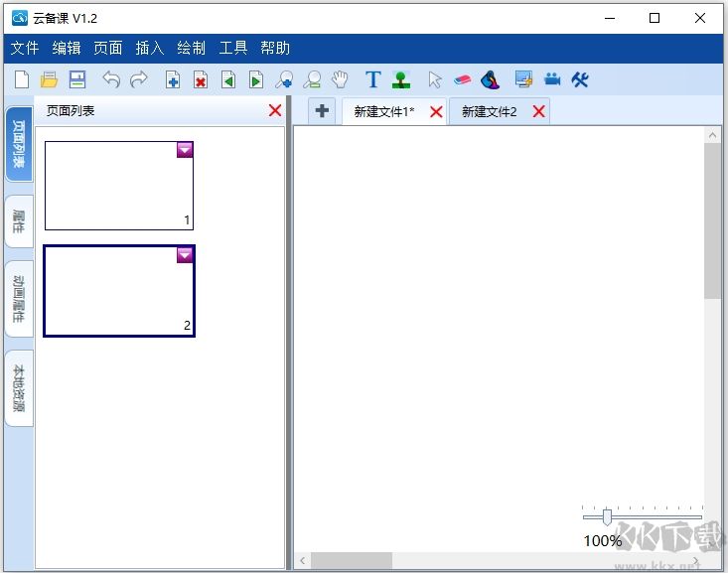The image size is (728, 573).
Task: Select the Text tool
Action: pos(372,80)
